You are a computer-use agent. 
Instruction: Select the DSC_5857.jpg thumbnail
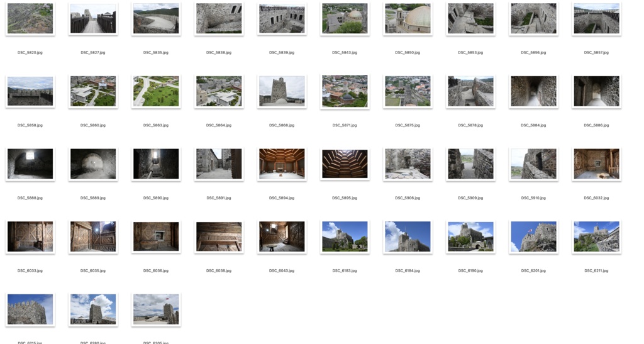click(x=596, y=18)
